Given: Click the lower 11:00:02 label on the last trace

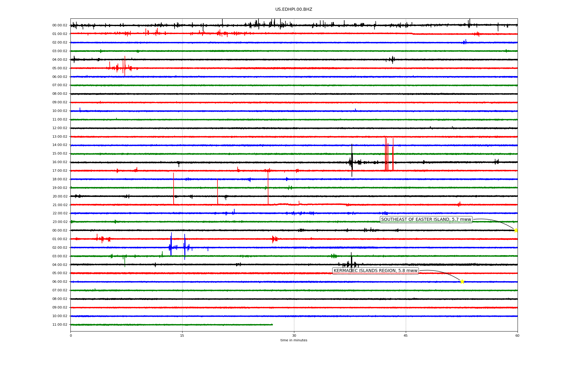Looking at the screenshot, I should pos(60,324).
